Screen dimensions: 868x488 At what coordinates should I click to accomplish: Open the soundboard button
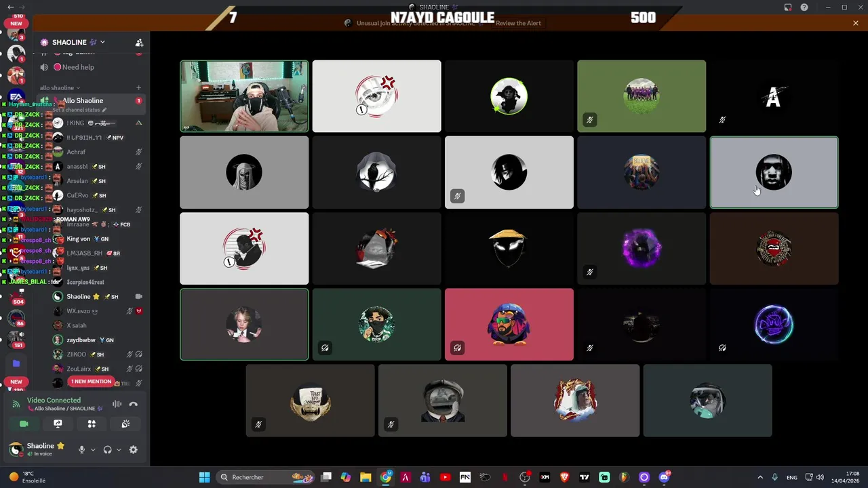click(x=125, y=424)
